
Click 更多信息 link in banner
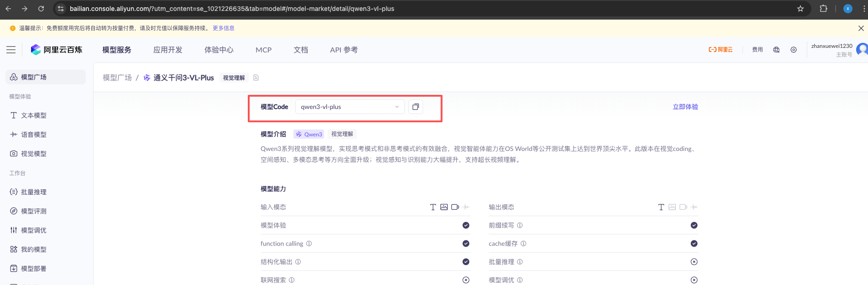223,28
